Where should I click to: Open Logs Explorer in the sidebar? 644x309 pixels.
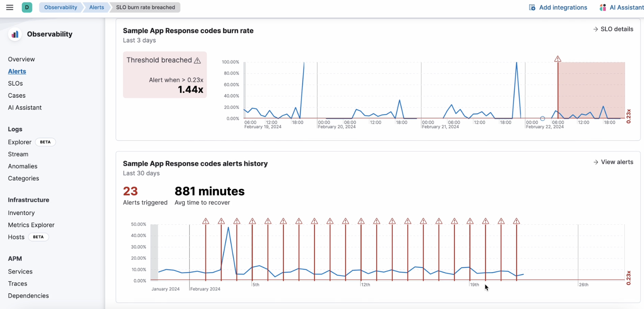[19, 142]
